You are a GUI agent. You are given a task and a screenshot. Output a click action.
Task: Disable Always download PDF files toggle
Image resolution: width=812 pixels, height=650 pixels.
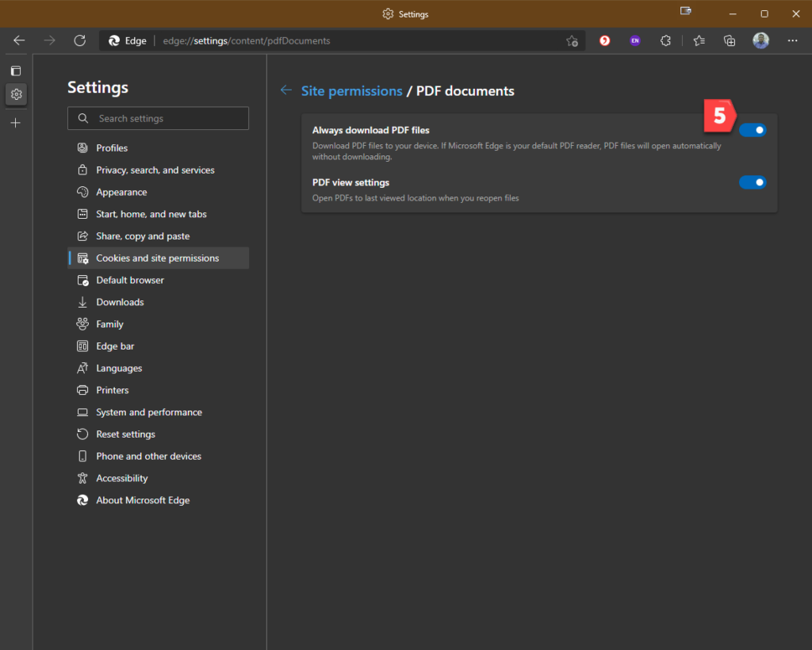tap(753, 130)
